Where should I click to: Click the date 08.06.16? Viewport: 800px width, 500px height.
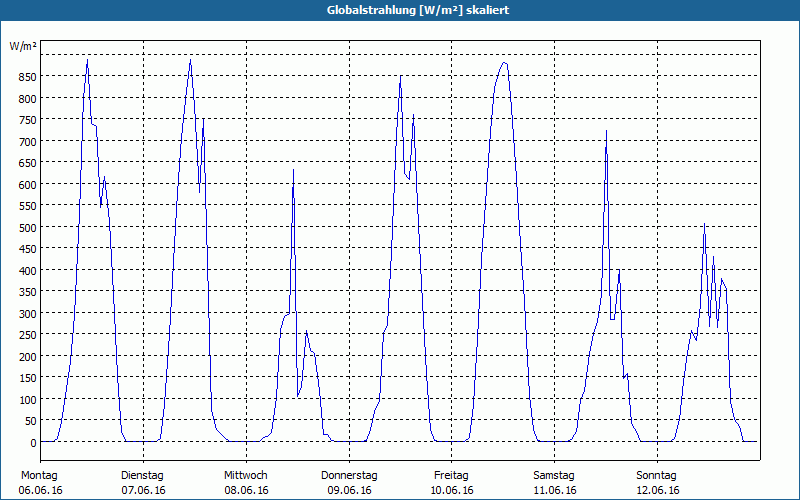click(x=246, y=490)
